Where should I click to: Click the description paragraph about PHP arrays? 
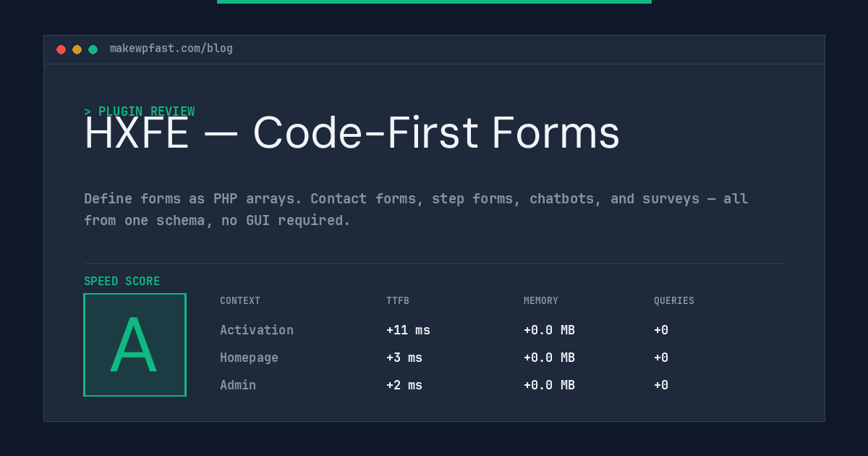click(x=416, y=209)
